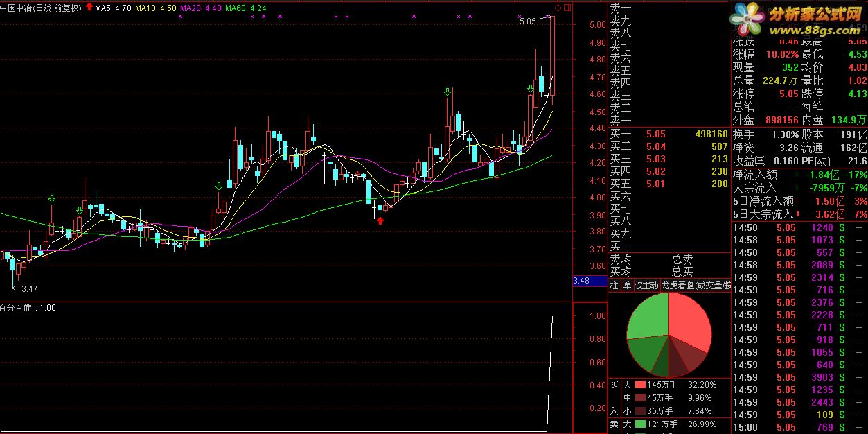Screen dimensions: 868x434
Task: Select the 买四 row at 5.02
Action: pos(669,171)
